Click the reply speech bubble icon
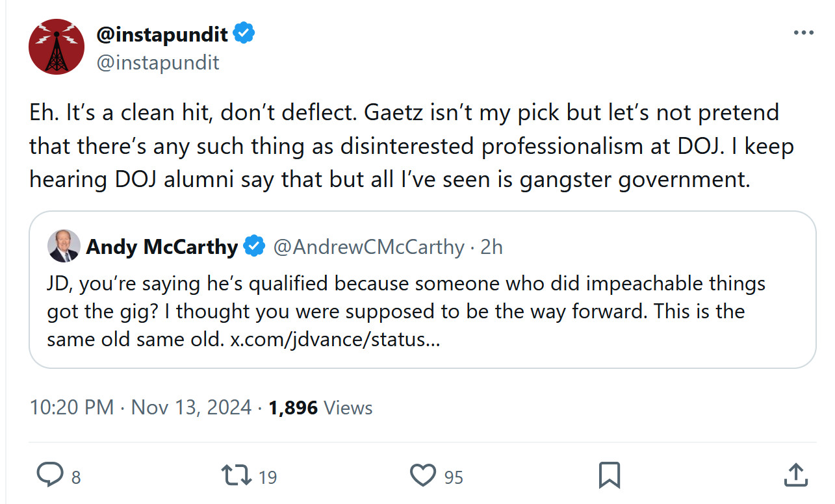Screen dimensions: 835x504 click(x=49, y=476)
